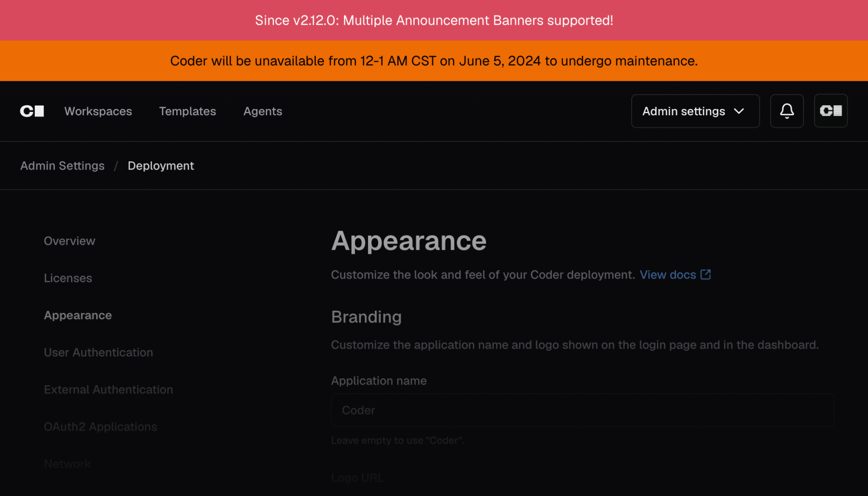The image size is (868, 496).
Task: Focus the Application name field
Action: point(582,410)
